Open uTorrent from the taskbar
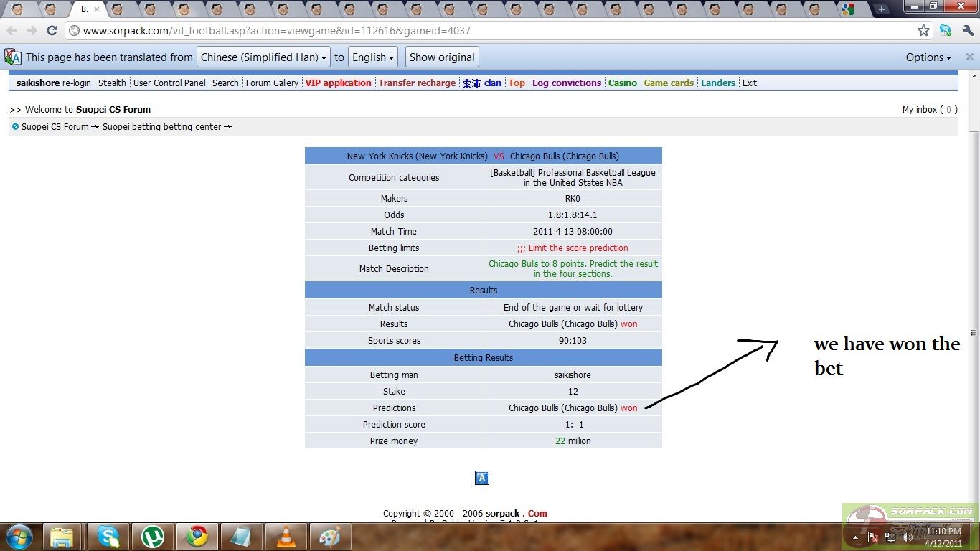The height and width of the screenshot is (551, 980). pyautogui.click(x=152, y=536)
